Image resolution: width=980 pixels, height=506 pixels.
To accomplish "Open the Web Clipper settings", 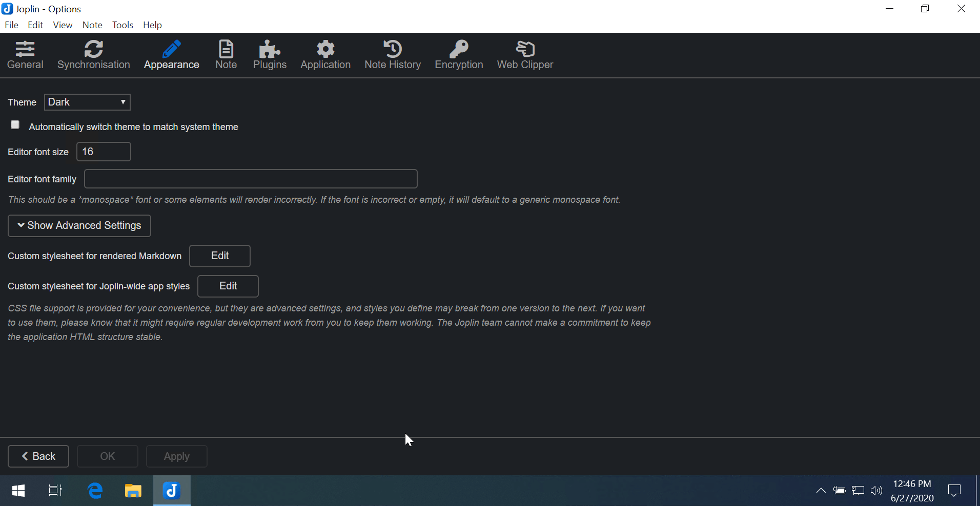I will click(525, 55).
